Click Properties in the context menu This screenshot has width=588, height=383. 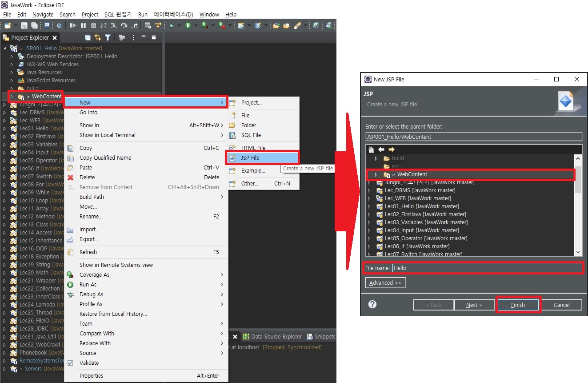tap(146, 376)
